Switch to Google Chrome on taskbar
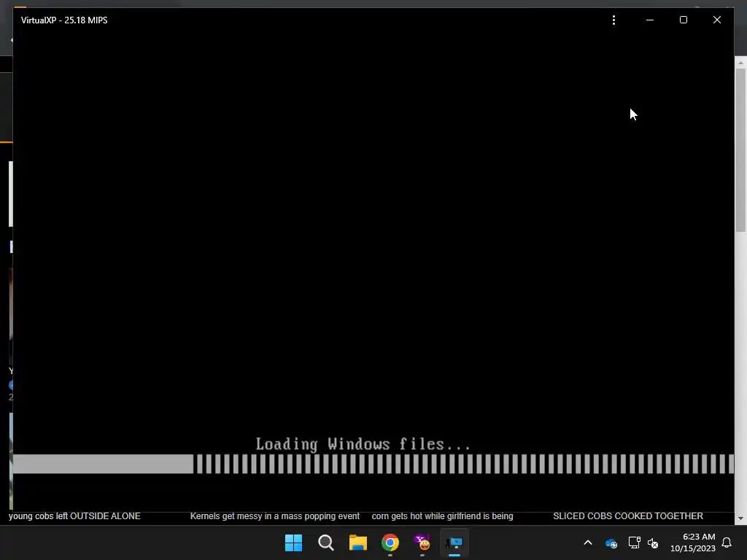The image size is (747, 560). click(x=390, y=542)
